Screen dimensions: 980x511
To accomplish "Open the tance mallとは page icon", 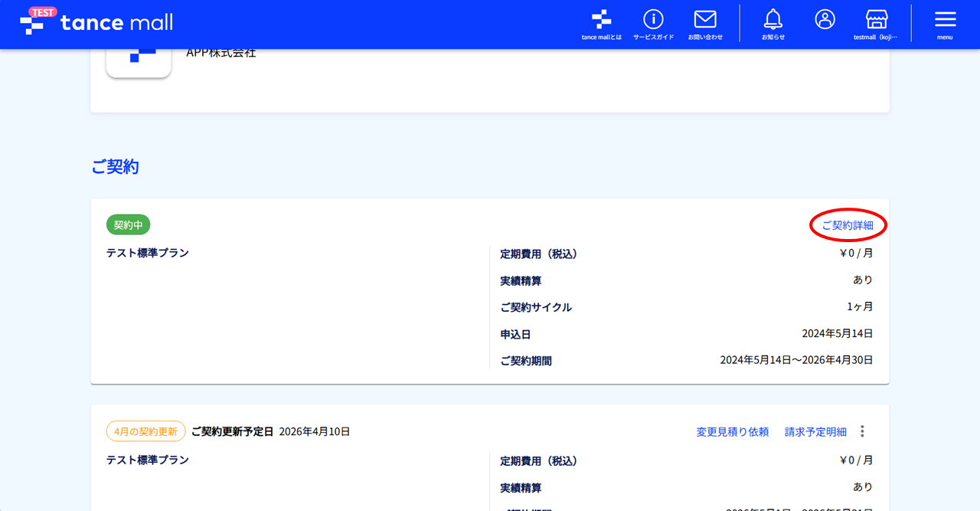I will coord(601,25).
